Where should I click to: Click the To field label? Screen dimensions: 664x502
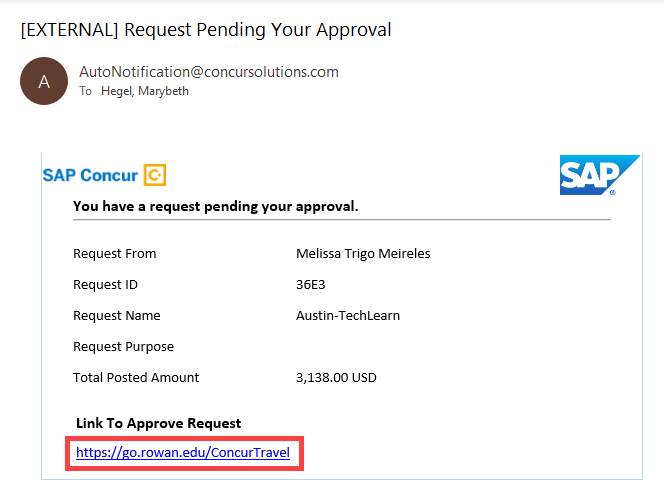(x=86, y=91)
